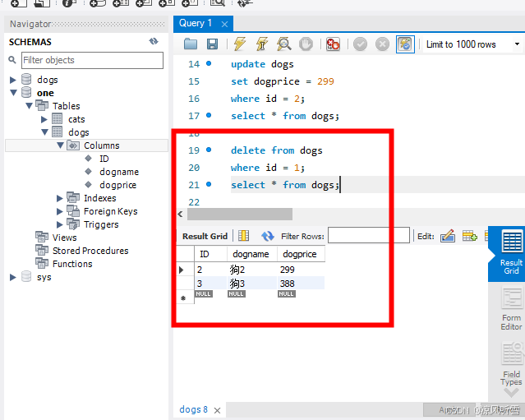The image size is (525, 420).
Task: Click the edit current row pencil icon
Action: pos(447,236)
